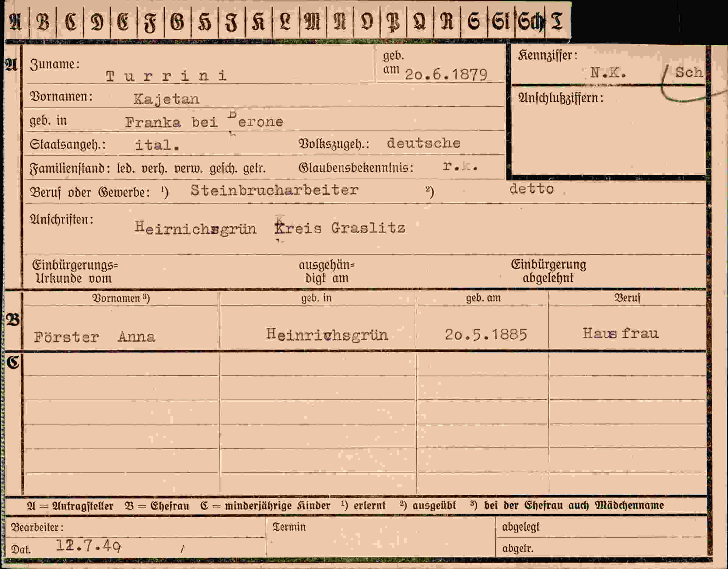
Task: Click the word 'detto'
Action: (532, 189)
